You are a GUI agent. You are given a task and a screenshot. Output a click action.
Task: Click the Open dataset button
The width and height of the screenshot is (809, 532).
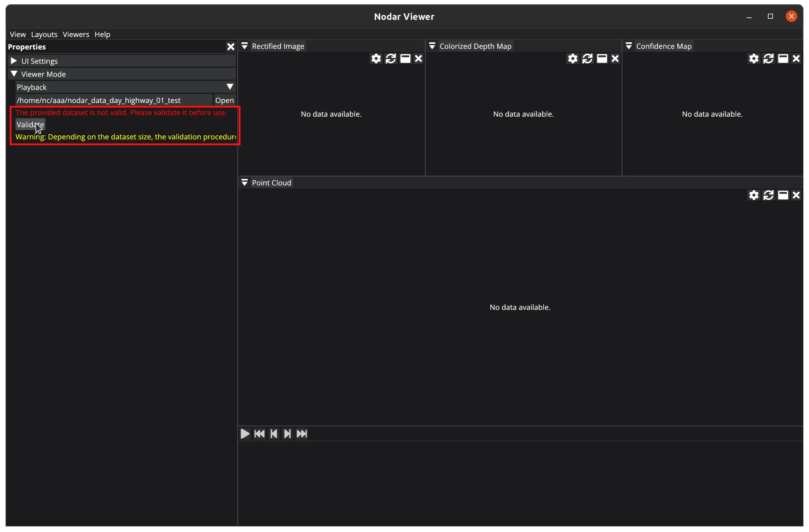(224, 100)
